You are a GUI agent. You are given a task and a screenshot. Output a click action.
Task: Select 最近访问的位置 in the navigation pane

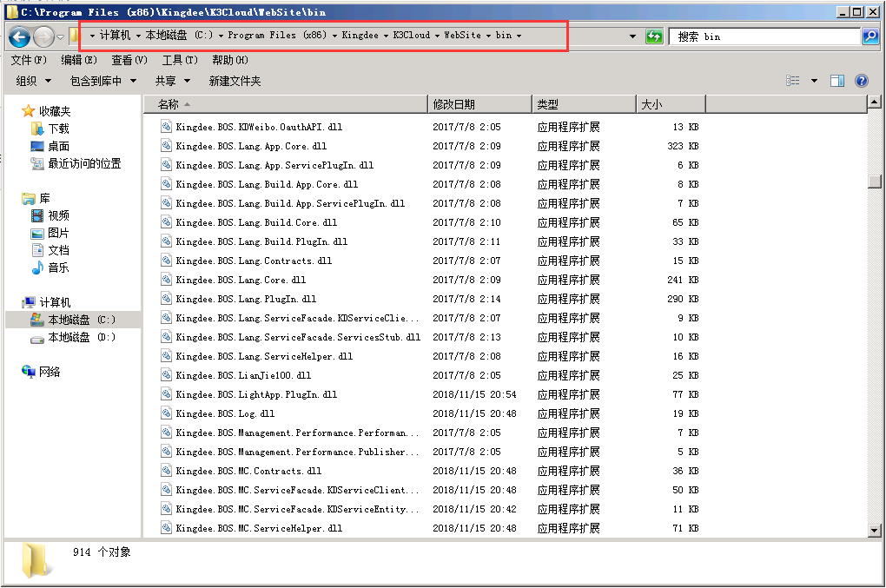click(84, 164)
